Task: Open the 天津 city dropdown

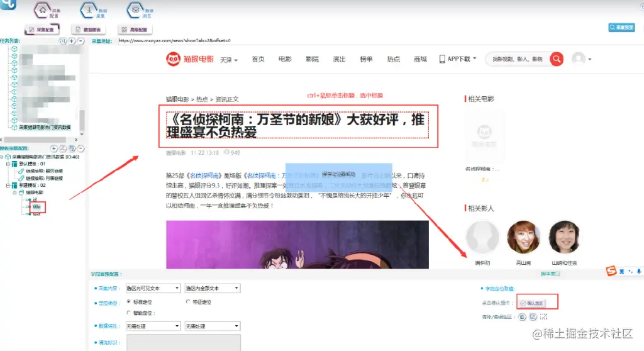Action: tap(229, 60)
